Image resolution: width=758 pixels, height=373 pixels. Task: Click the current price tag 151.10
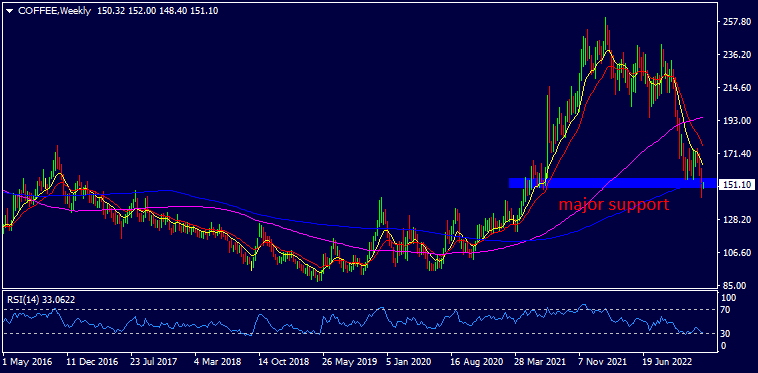click(x=736, y=185)
